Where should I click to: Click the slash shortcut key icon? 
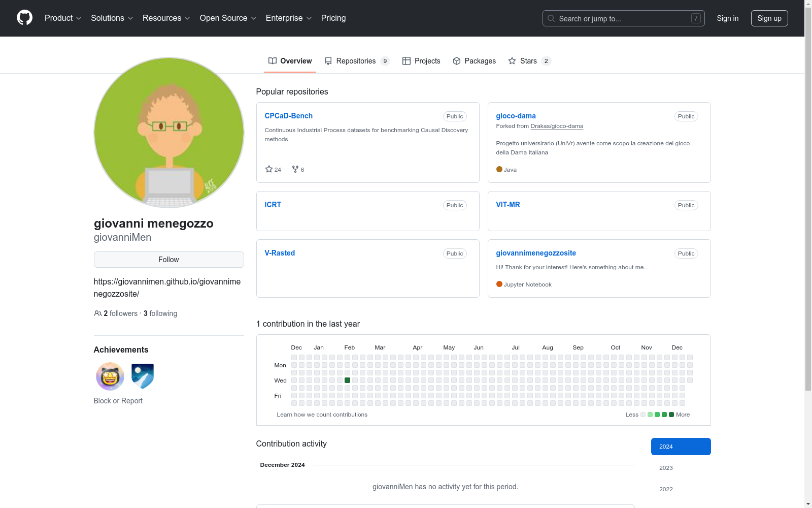[x=696, y=18]
